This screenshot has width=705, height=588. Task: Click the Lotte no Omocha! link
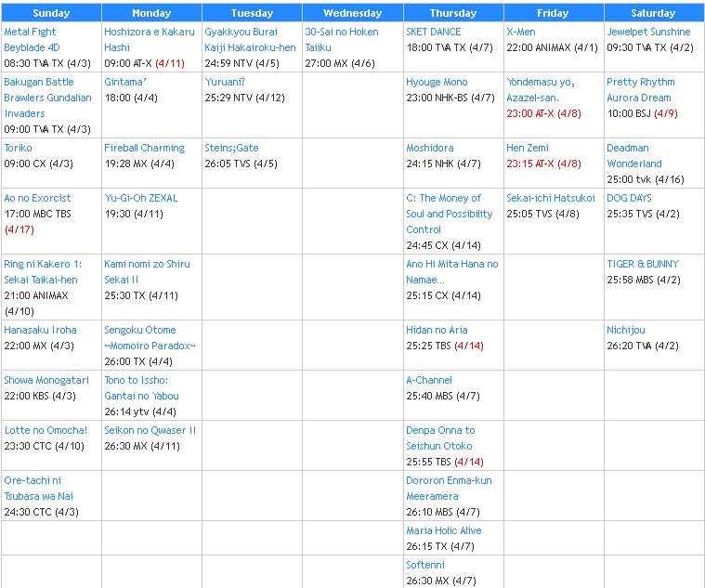pyautogui.click(x=46, y=430)
